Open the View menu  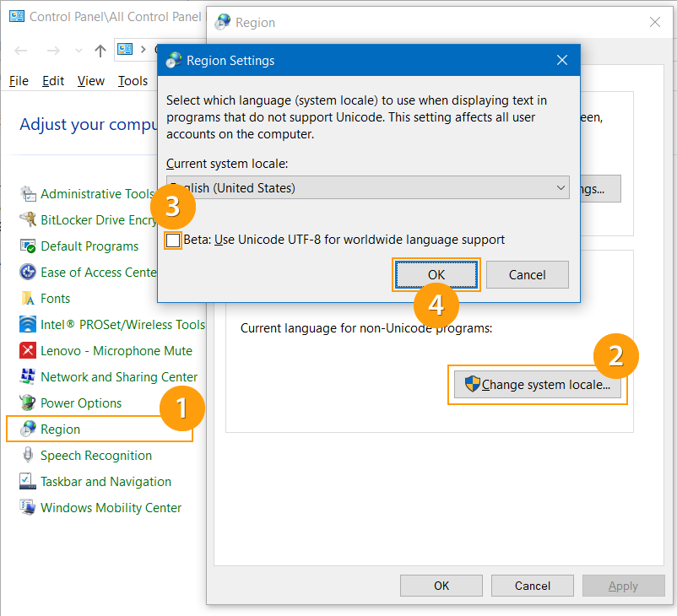click(x=92, y=80)
